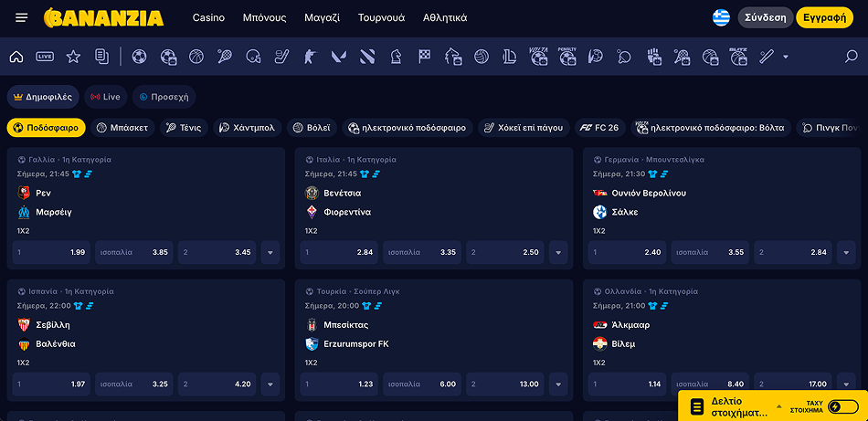Screen dimensions: 868x421
Task: Open the Μαγαζί menu
Action: tap(323, 17)
